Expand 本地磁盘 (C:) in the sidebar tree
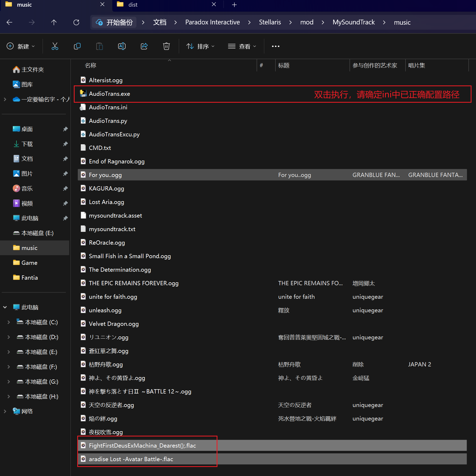Image resolution: width=476 pixels, height=476 pixels. pos(8,322)
